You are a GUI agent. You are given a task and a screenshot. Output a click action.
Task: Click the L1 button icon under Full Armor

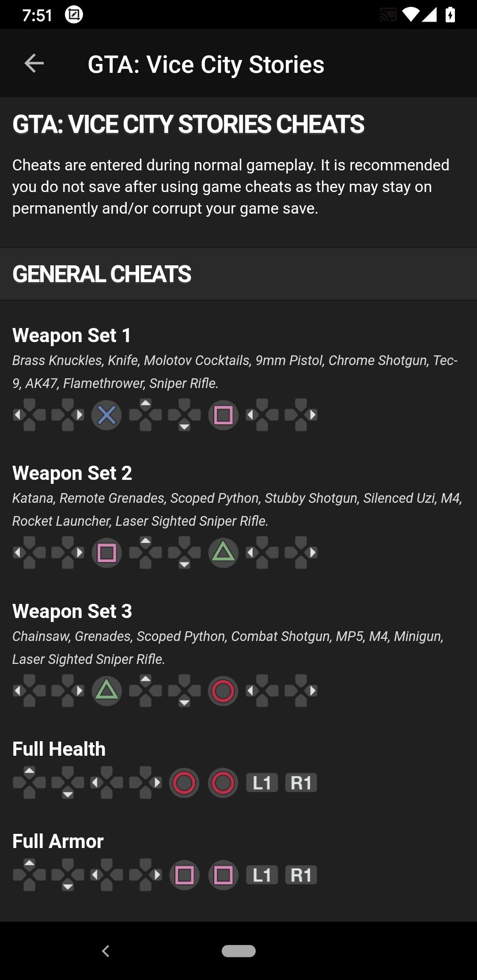coord(262,875)
